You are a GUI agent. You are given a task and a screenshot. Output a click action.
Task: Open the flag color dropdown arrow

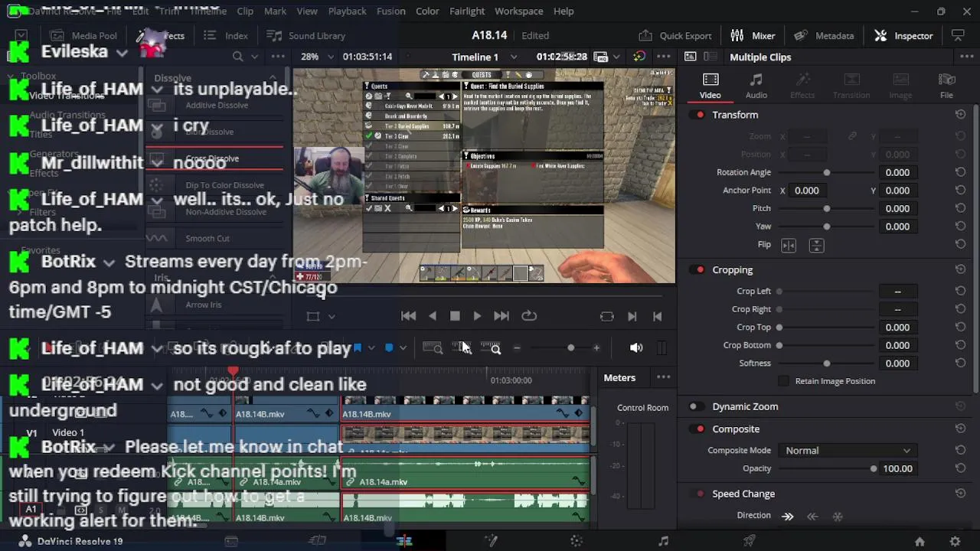371,347
